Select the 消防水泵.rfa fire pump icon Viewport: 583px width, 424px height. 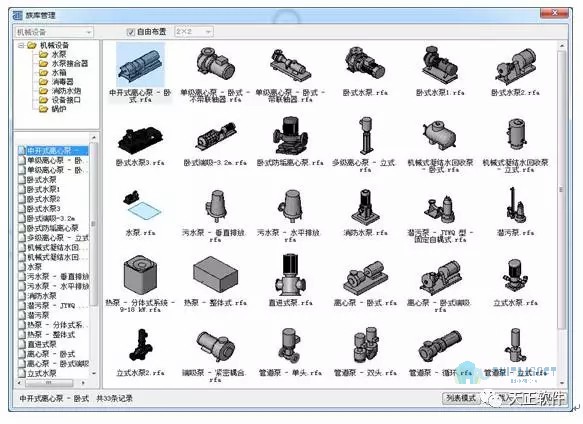(365, 207)
